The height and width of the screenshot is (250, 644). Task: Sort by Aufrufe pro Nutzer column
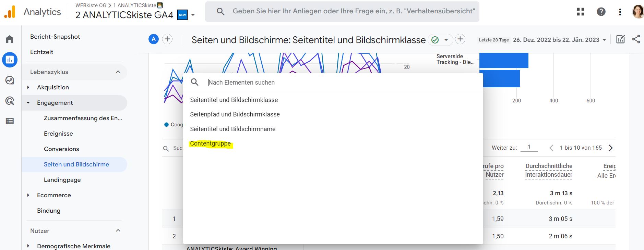pyautogui.click(x=493, y=170)
